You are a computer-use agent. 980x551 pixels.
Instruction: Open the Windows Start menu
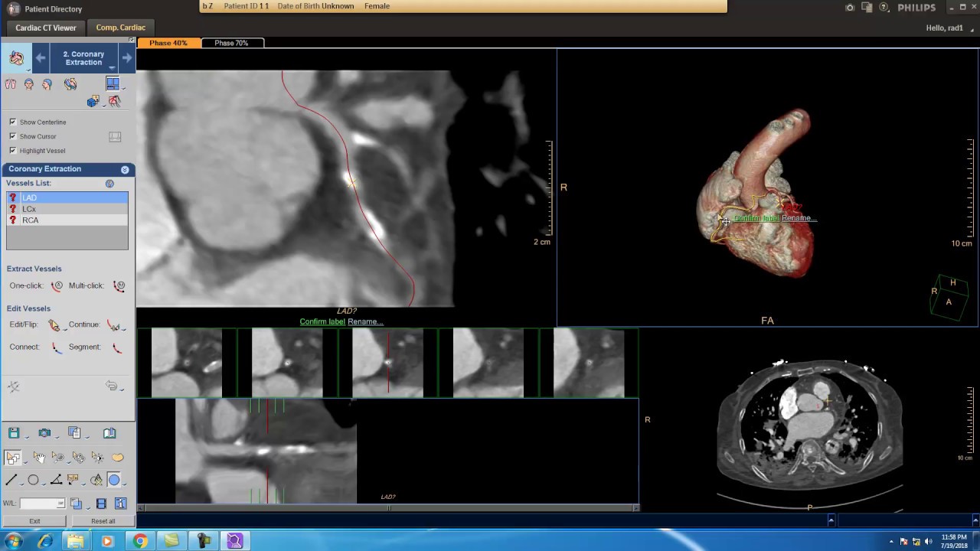[13, 541]
